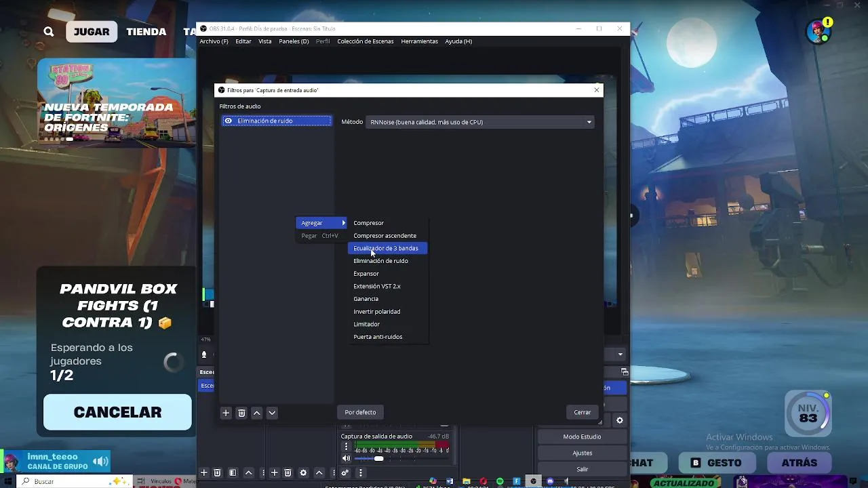The image size is (868, 488).
Task: Add the Compresor ascendente filter
Action: coord(388,236)
